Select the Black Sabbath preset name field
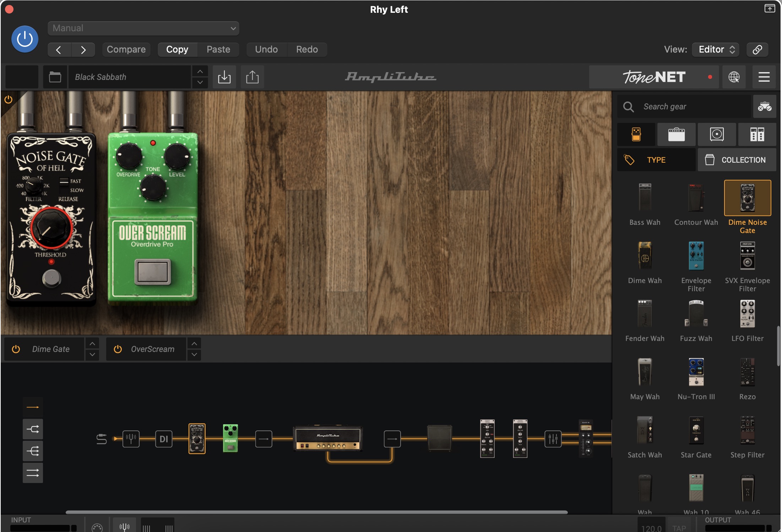 click(130, 77)
